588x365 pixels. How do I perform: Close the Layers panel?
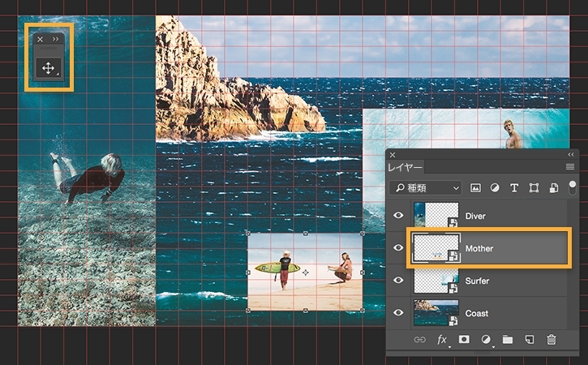[x=393, y=155]
